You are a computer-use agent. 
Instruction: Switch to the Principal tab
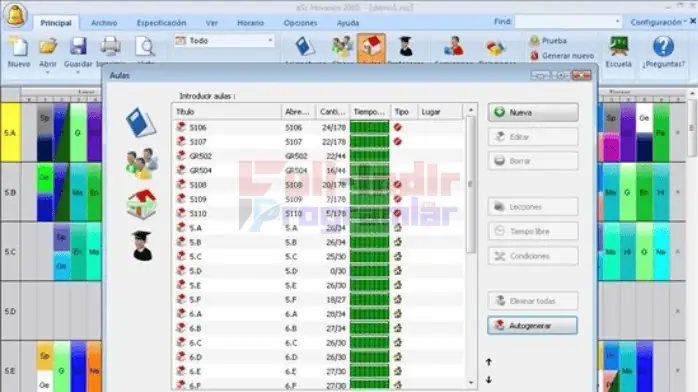click(56, 23)
